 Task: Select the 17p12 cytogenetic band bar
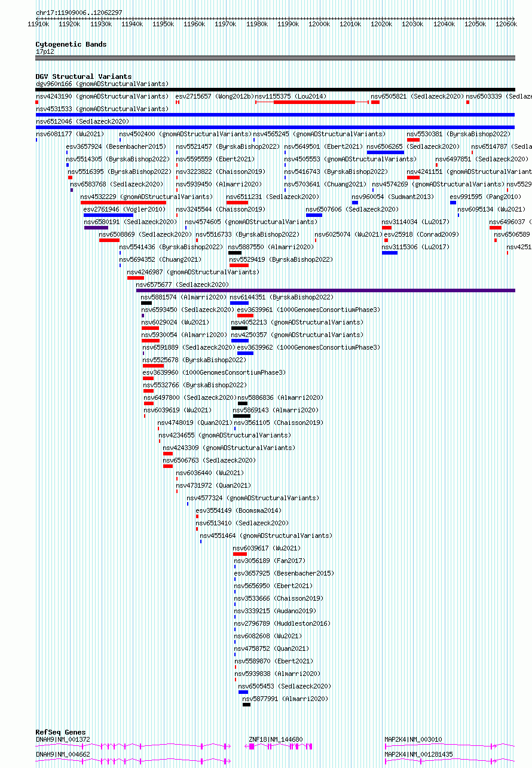(275, 58)
